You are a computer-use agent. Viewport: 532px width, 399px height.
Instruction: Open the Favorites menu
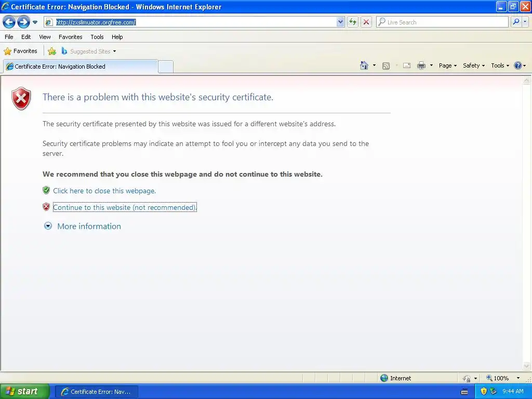tap(71, 37)
